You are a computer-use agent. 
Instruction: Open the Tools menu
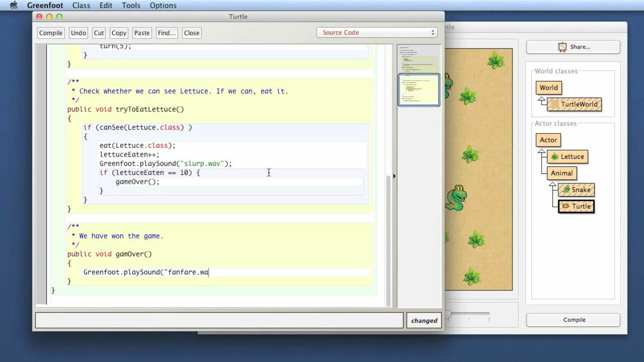tap(131, 6)
